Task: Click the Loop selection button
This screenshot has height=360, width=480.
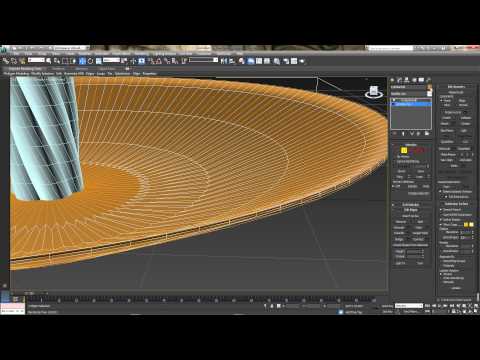Action: [420, 177]
